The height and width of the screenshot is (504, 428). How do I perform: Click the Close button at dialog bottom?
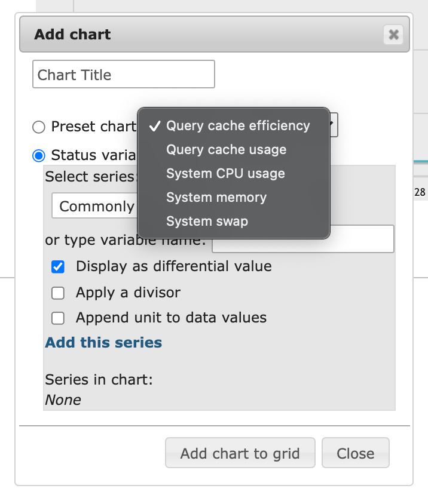click(x=355, y=453)
